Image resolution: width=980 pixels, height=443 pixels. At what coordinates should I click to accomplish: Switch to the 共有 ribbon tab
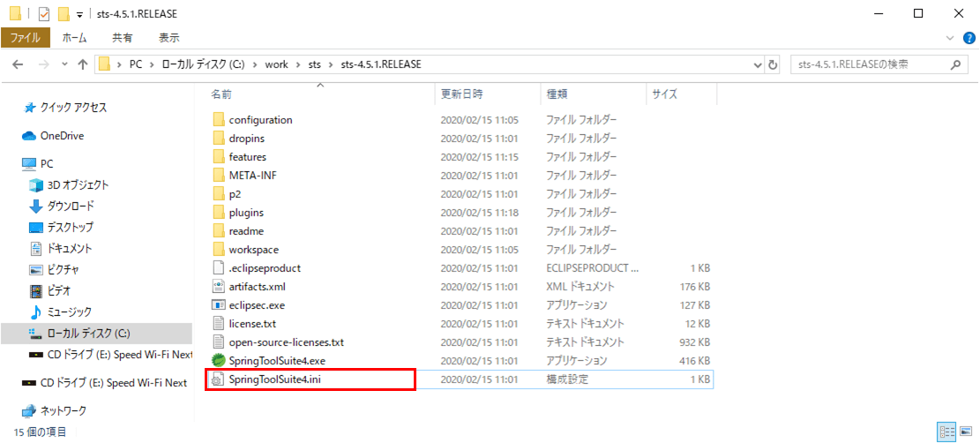coord(123,38)
